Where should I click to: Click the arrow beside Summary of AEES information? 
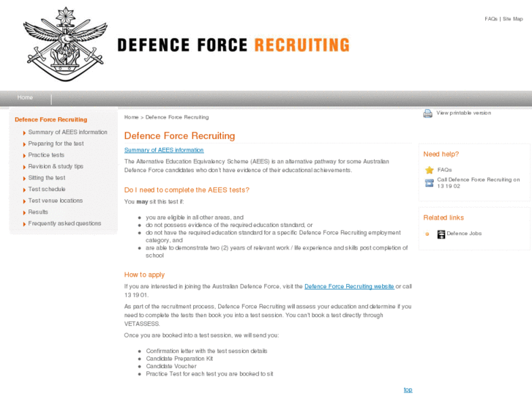[24, 133]
